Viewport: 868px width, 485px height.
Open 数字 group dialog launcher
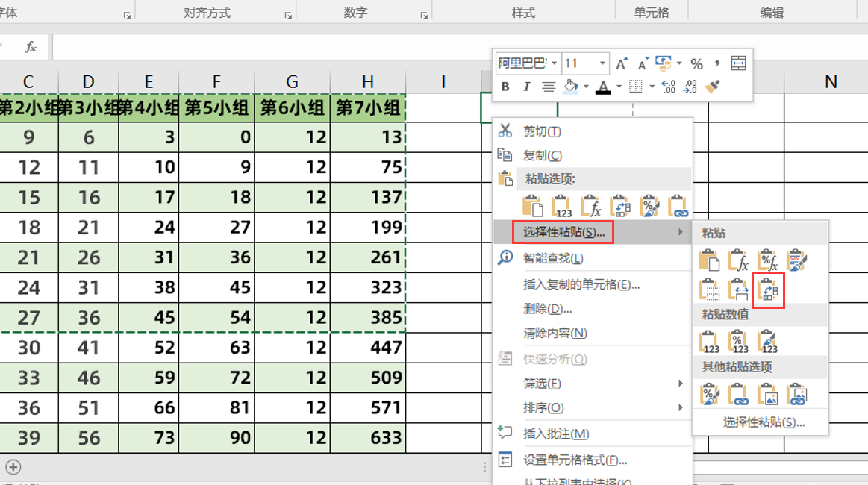pos(424,16)
